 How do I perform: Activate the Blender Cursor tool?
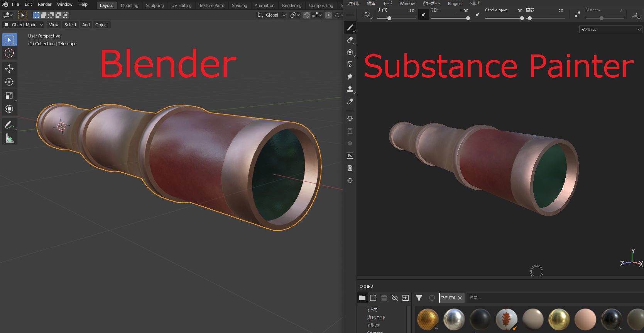pos(9,53)
